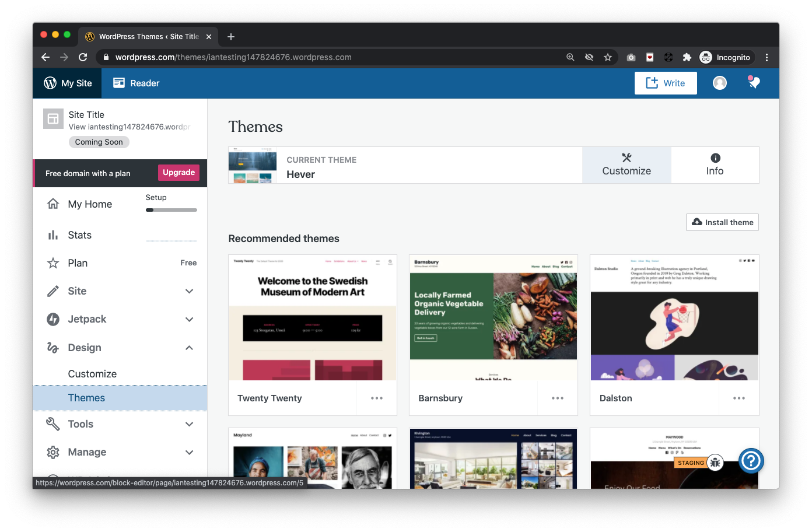Click the Upgrade button
Screen dimensions: 812x532
pos(178,173)
